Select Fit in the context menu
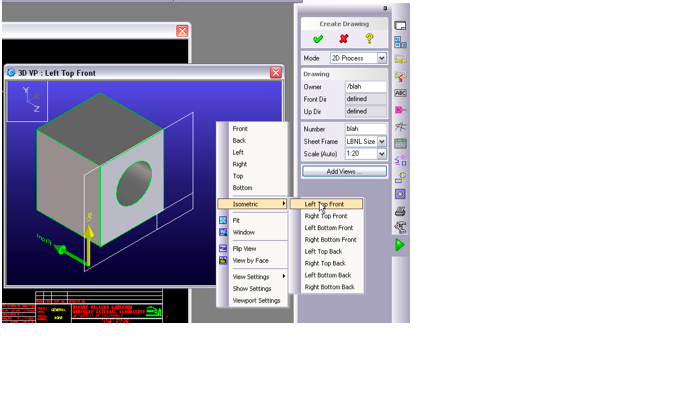The height and width of the screenshot is (400, 700). (x=236, y=220)
